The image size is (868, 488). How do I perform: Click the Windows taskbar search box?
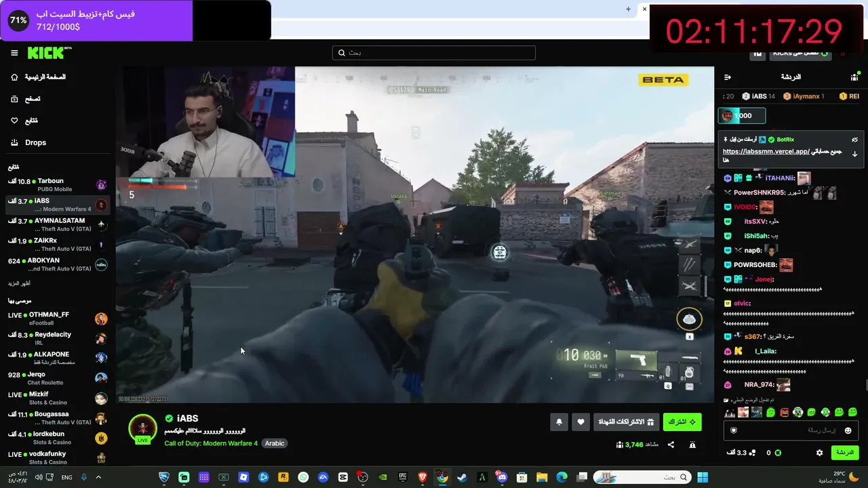coord(642,477)
